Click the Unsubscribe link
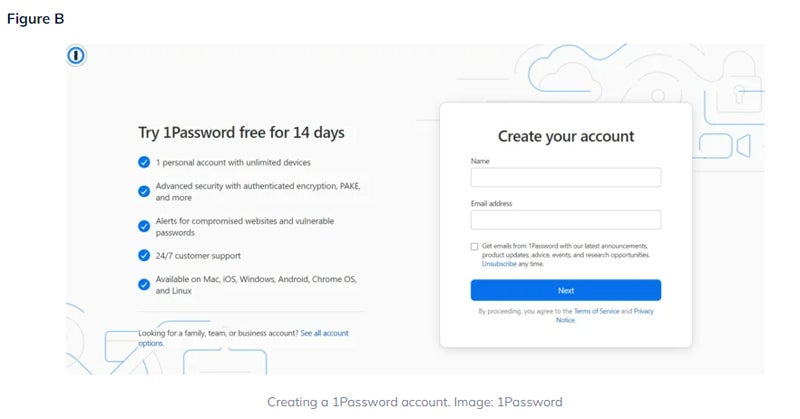 click(499, 264)
